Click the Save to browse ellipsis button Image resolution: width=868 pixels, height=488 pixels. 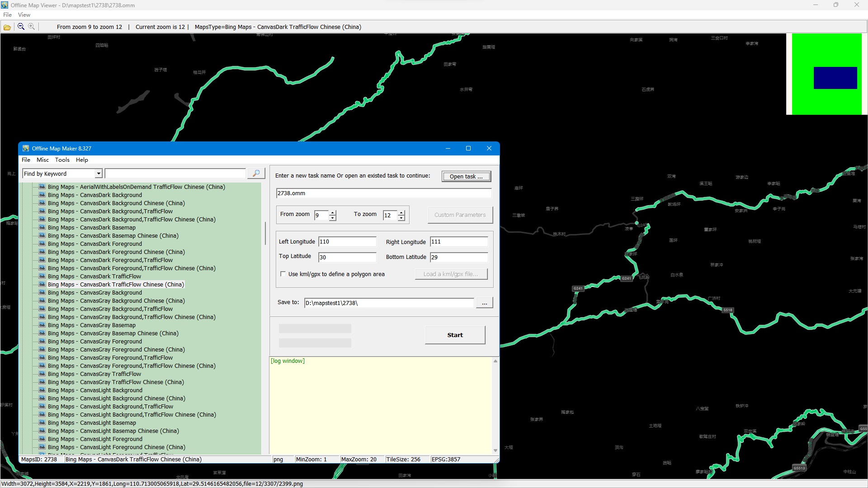484,303
